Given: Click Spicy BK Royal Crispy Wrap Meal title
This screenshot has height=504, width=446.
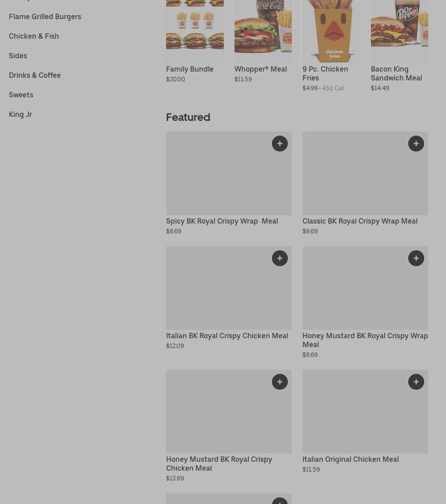Looking at the screenshot, I should [222, 221].
